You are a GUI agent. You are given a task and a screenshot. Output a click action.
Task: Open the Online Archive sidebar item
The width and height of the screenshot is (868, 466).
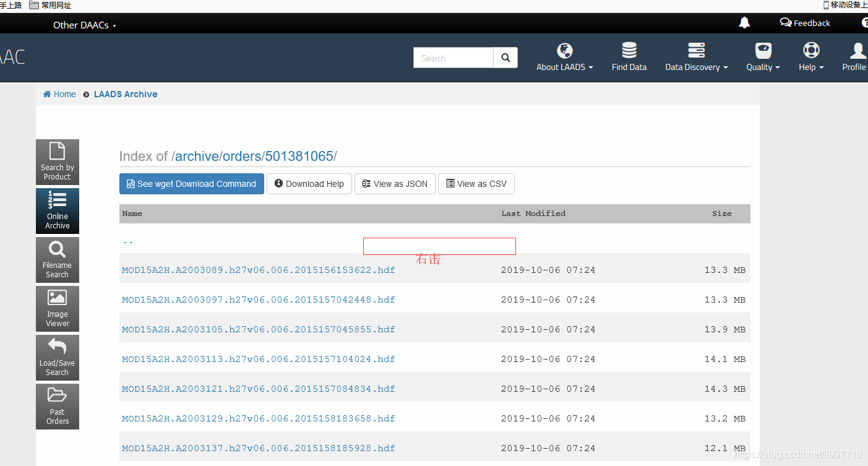point(58,211)
